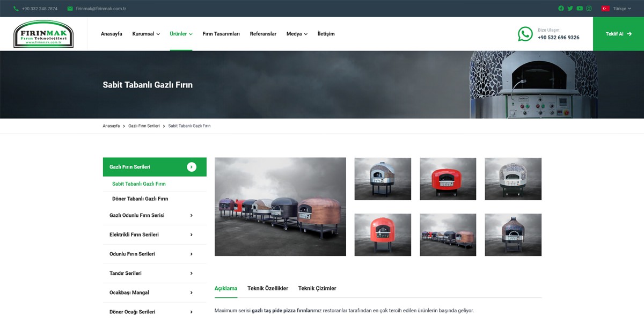Open Fırın Tasarımları menu item
Image resolution: width=644 pixels, height=322 pixels.
tap(221, 34)
